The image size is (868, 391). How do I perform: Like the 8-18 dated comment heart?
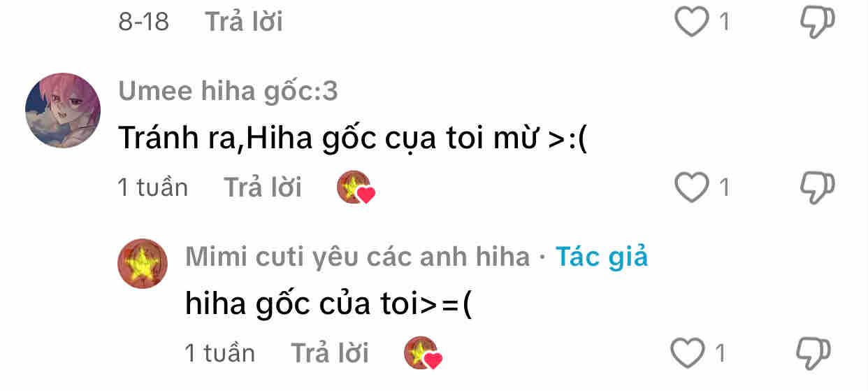(691, 23)
